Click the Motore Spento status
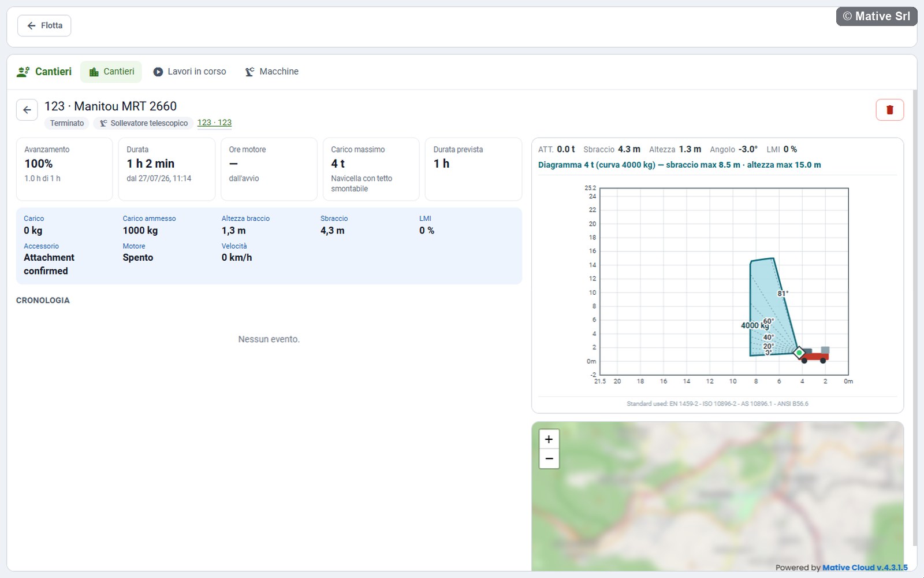This screenshot has width=924, height=578. coord(138,257)
